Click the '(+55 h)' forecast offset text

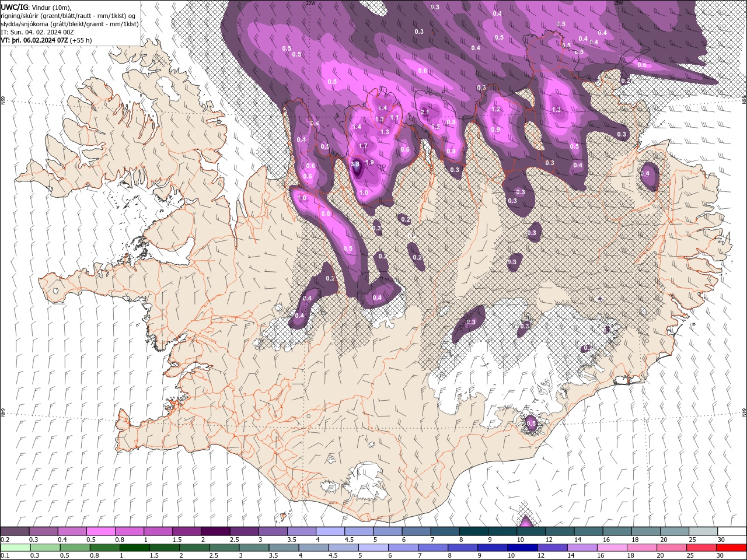(81, 40)
